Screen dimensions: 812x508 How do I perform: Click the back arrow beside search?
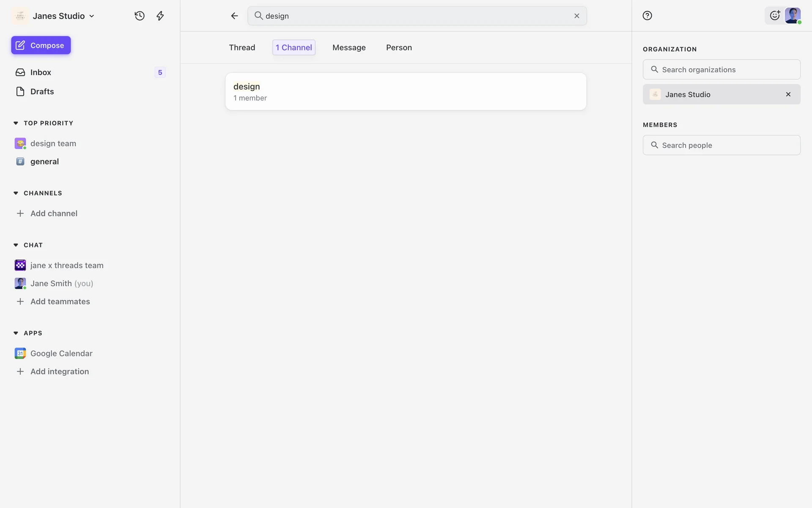[234, 16]
